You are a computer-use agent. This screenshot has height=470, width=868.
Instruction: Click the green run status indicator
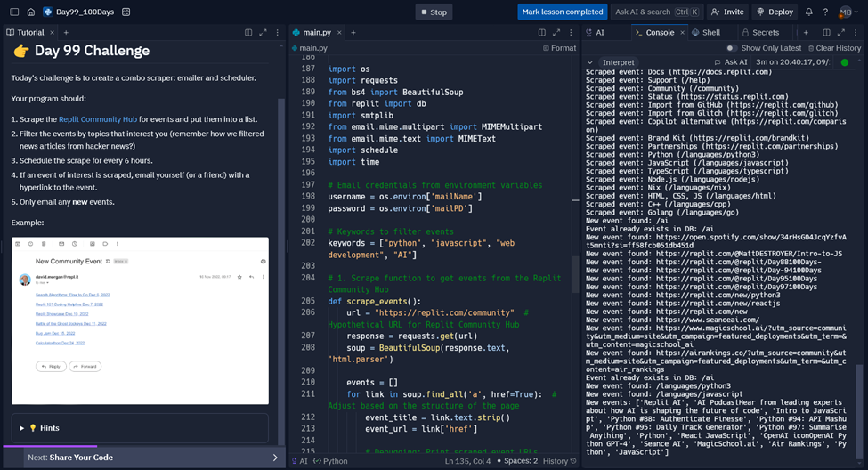pyautogui.click(x=845, y=62)
